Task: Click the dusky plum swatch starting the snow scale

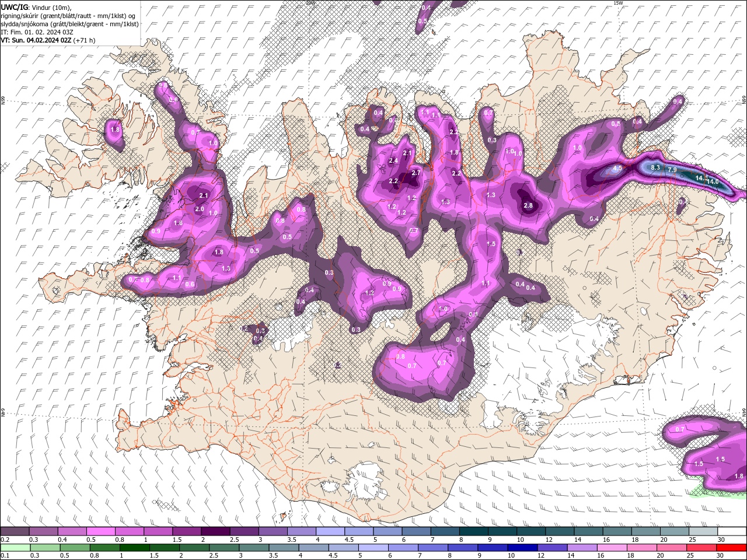Action: point(15,531)
